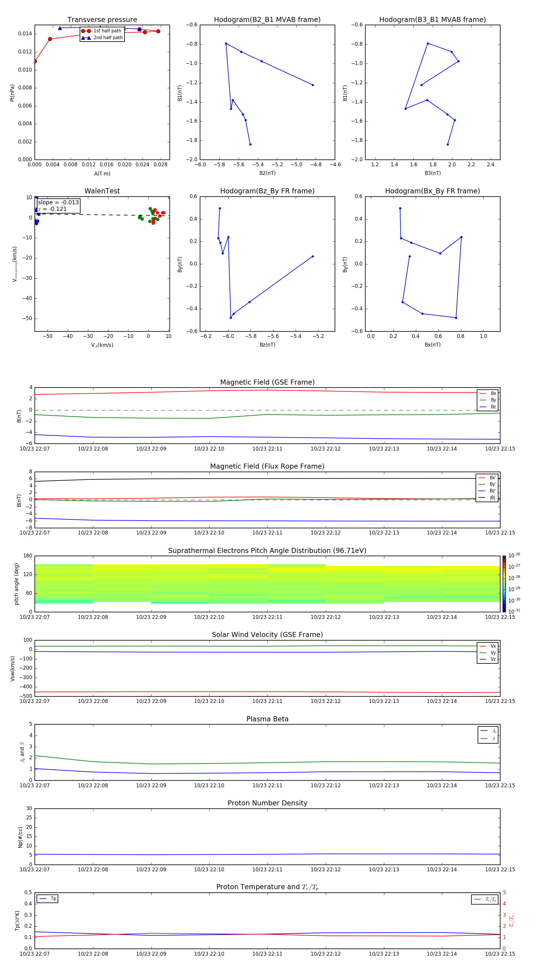The width and height of the screenshot is (535, 980).
Task: Click By' entry in flux rope legend
Action: (x=487, y=484)
